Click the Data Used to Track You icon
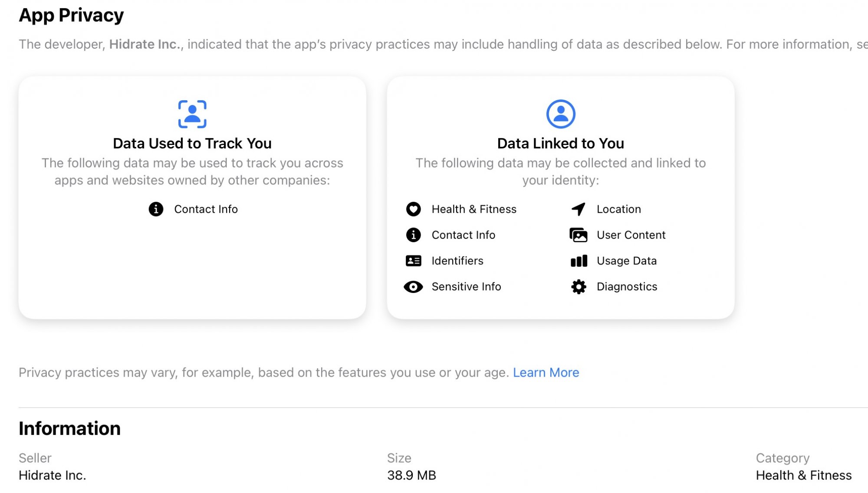 (x=192, y=114)
